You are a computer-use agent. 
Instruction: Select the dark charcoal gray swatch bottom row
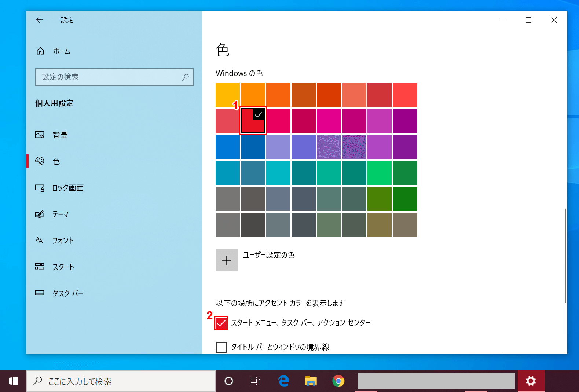coord(253,225)
